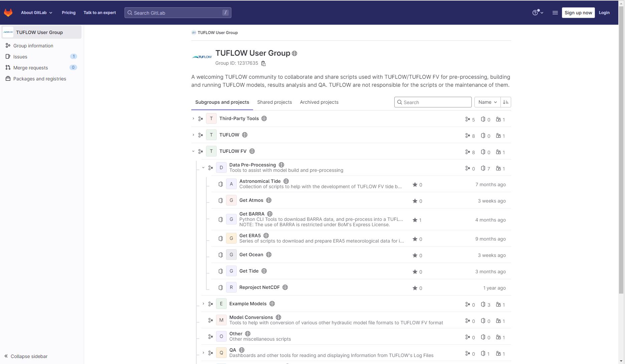Click the subgroups count icon on TUFLOW row
The width and height of the screenshot is (625, 364).
pos(468,135)
